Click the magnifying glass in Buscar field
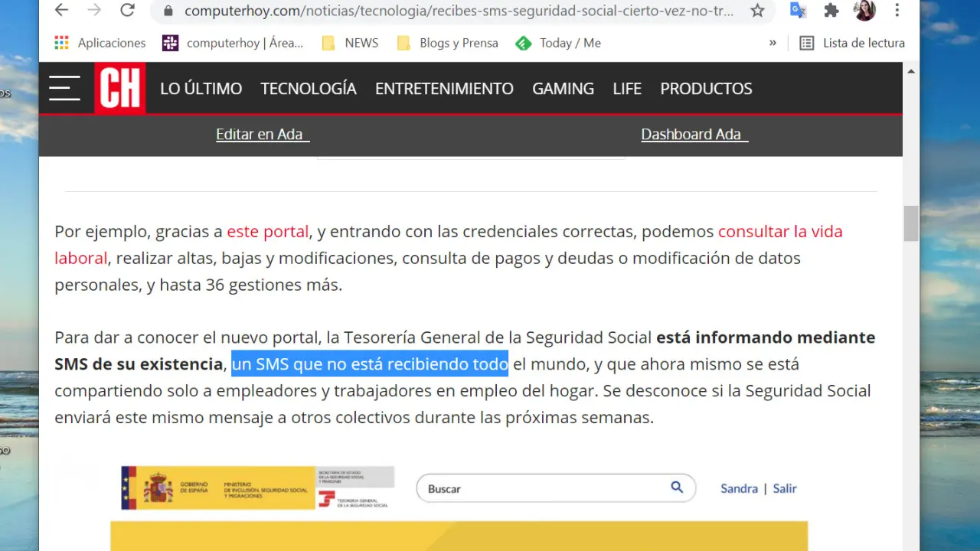The height and width of the screenshot is (551, 980). pyautogui.click(x=677, y=487)
